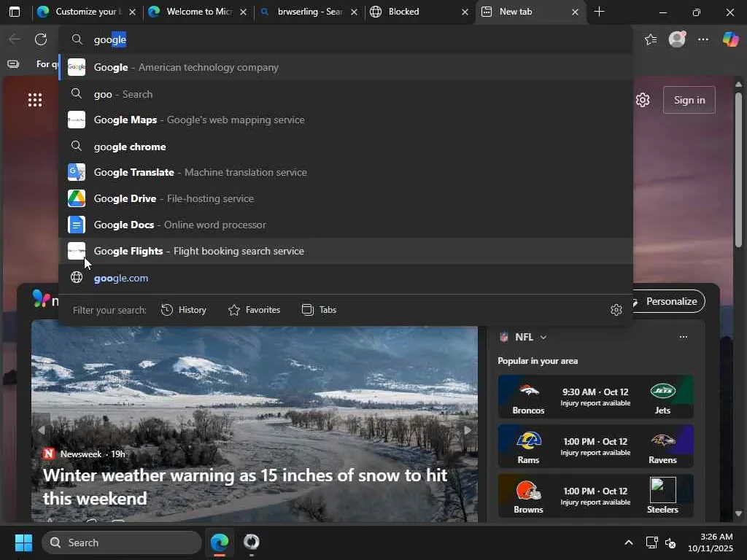Filter search by Favorites
This screenshot has height=560, width=747.
click(255, 310)
